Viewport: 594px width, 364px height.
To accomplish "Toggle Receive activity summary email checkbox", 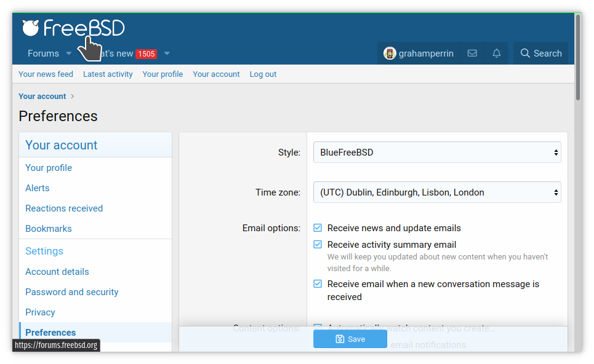I will 318,245.
